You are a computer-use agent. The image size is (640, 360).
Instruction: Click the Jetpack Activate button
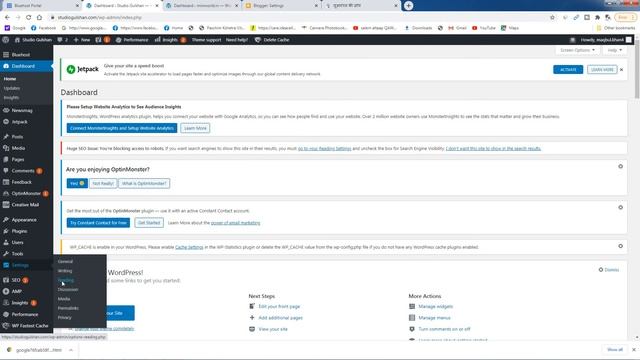tap(568, 70)
